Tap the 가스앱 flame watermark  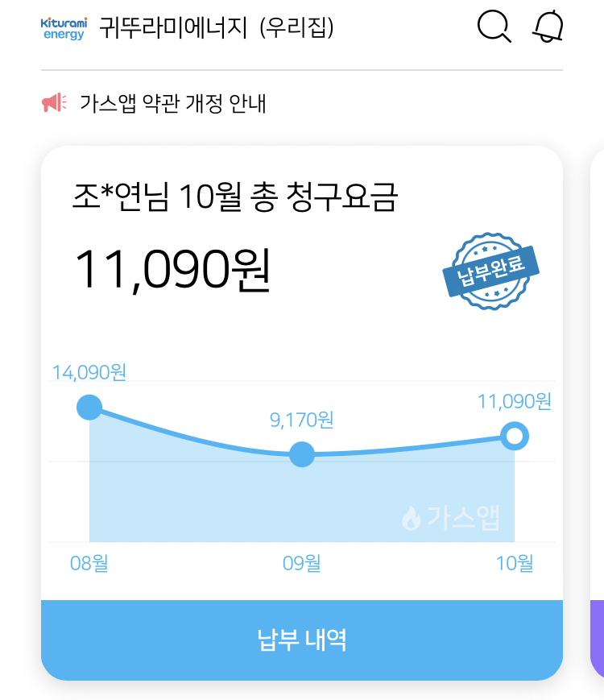pyautogui.click(x=450, y=518)
